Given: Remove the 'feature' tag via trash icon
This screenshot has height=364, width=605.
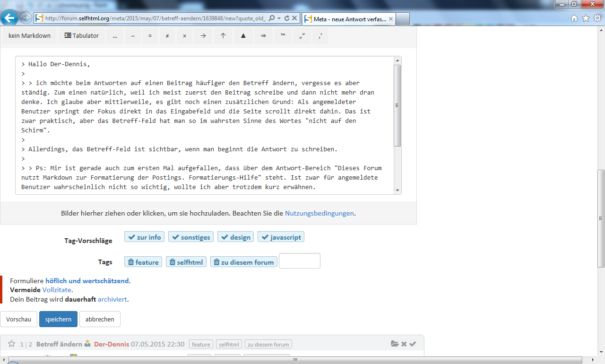Looking at the screenshot, I should [130, 262].
